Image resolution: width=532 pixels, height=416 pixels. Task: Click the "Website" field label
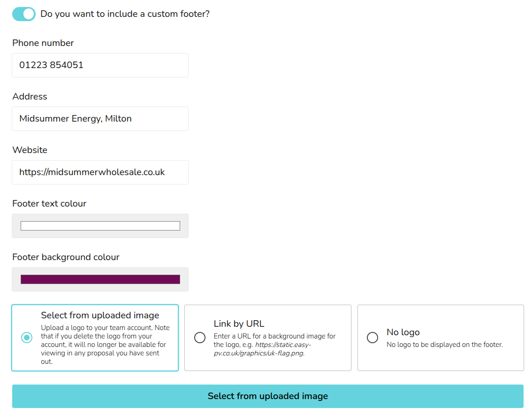30,150
